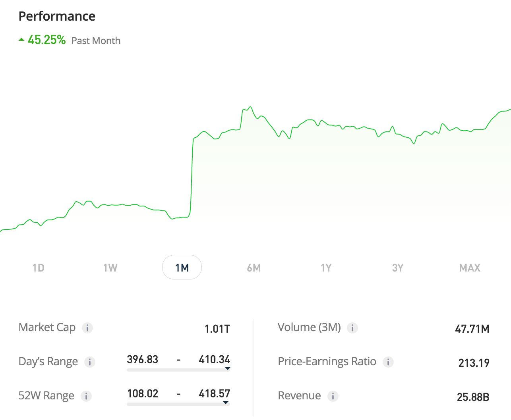Click the green up-arrow beside 45.25%
Image resolution: width=511 pixels, height=420 pixels.
click(21, 40)
